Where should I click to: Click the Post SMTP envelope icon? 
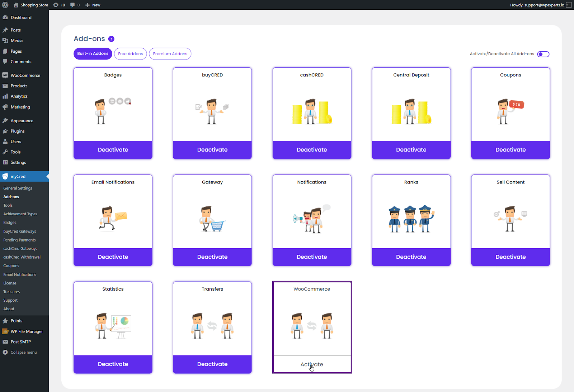coord(5,342)
